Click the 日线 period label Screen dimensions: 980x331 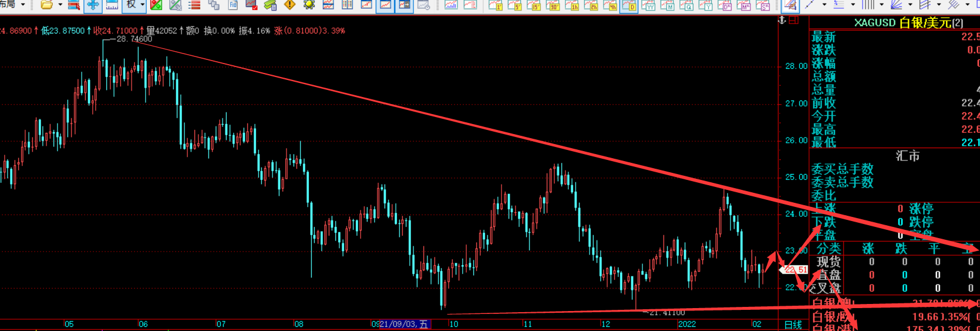coord(793,325)
